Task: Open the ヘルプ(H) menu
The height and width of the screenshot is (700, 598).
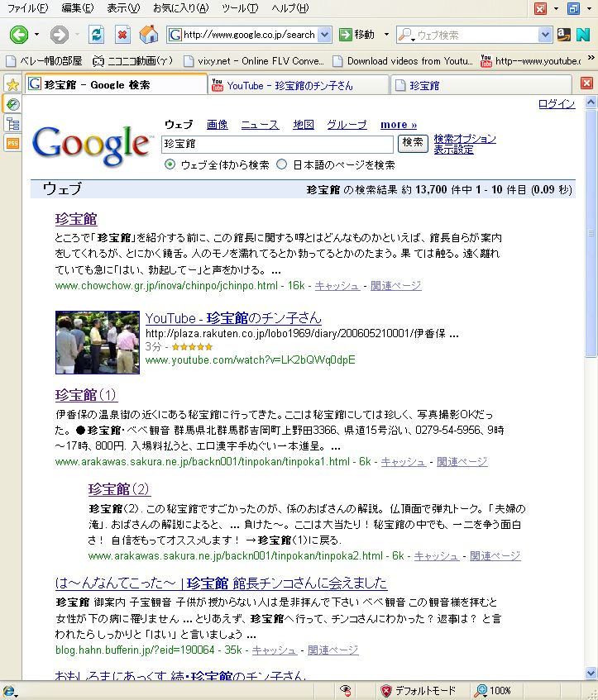Action: coord(290,8)
